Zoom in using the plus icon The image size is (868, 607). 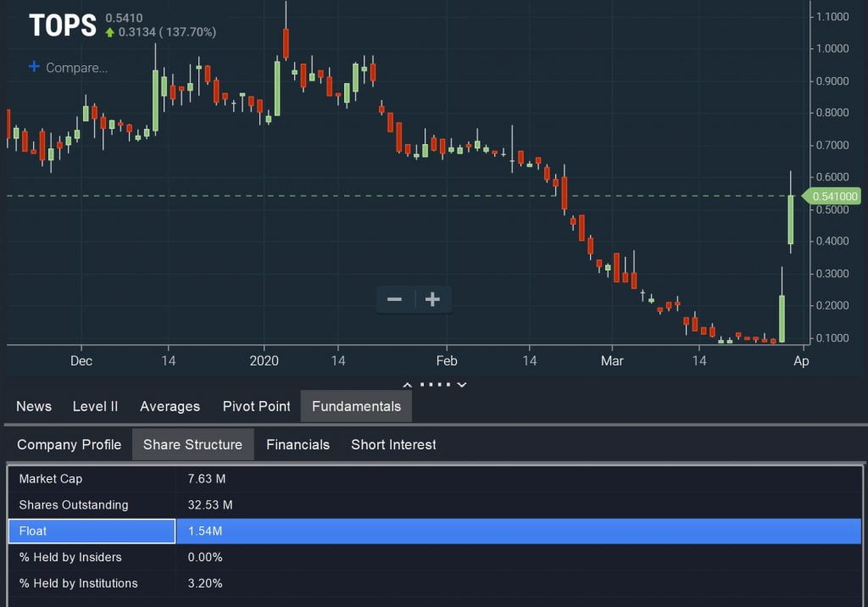[432, 299]
